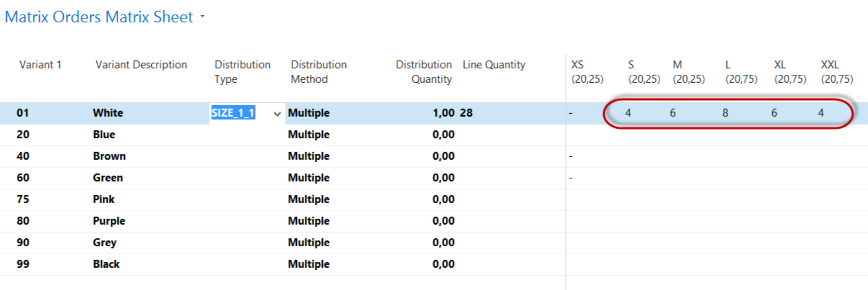Click the Green variant description cell
The width and height of the screenshot is (868, 290).
click(108, 178)
